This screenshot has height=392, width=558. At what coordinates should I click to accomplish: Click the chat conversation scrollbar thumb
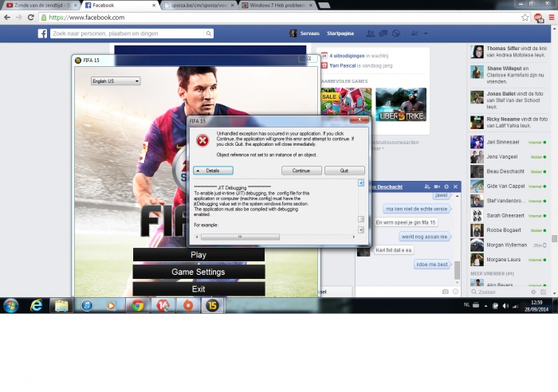pyautogui.click(x=457, y=270)
